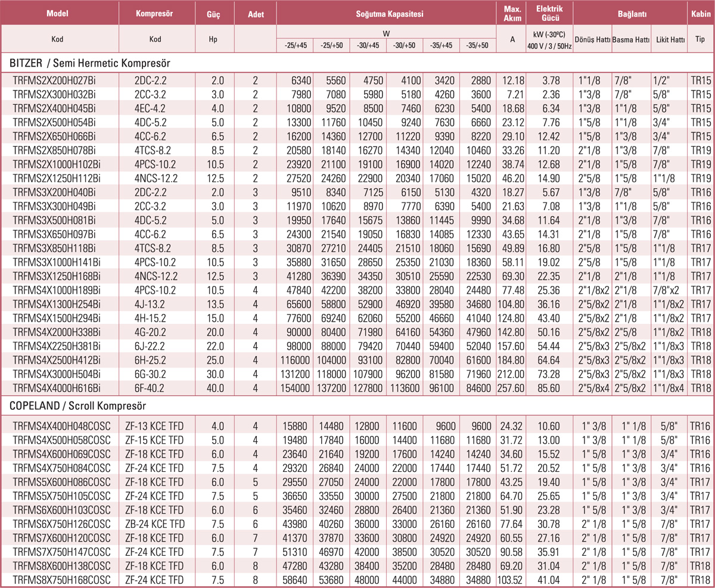This screenshot has height=588, width=715.
Task: Select the Soğutma Kapasitesi header
Action: [386, 13]
